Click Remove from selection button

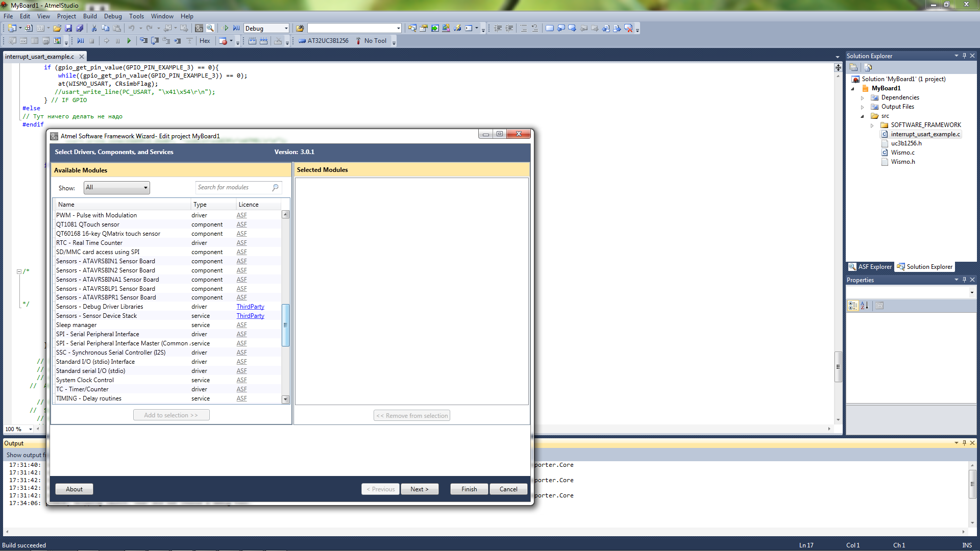click(411, 415)
